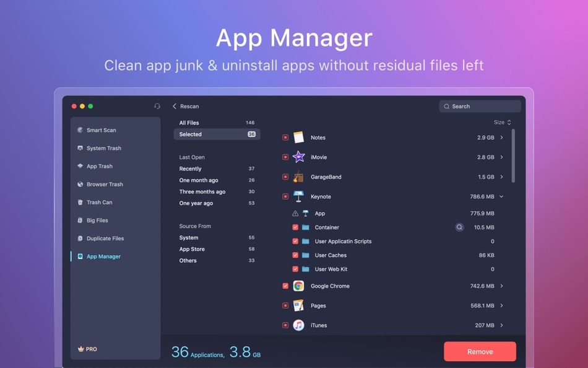Toggle the Keynote checkbox

tap(285, 196)
